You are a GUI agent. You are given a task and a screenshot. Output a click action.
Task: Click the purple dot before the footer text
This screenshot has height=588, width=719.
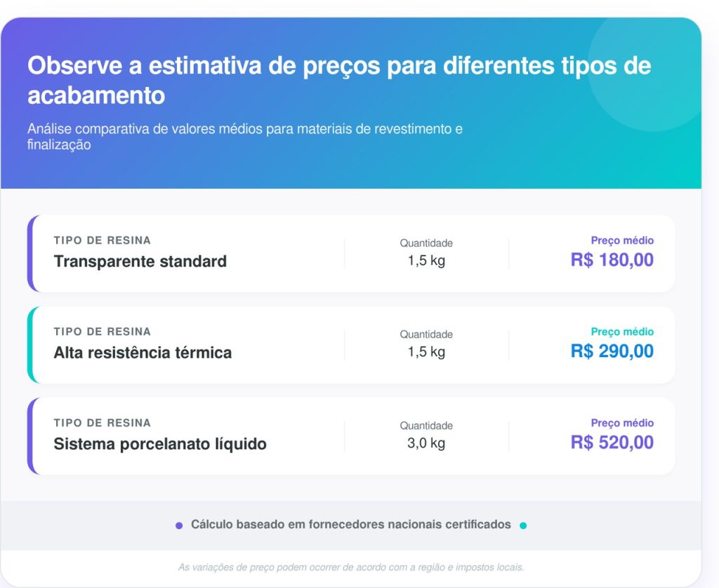pyautogui.click(x=179, y=526)
